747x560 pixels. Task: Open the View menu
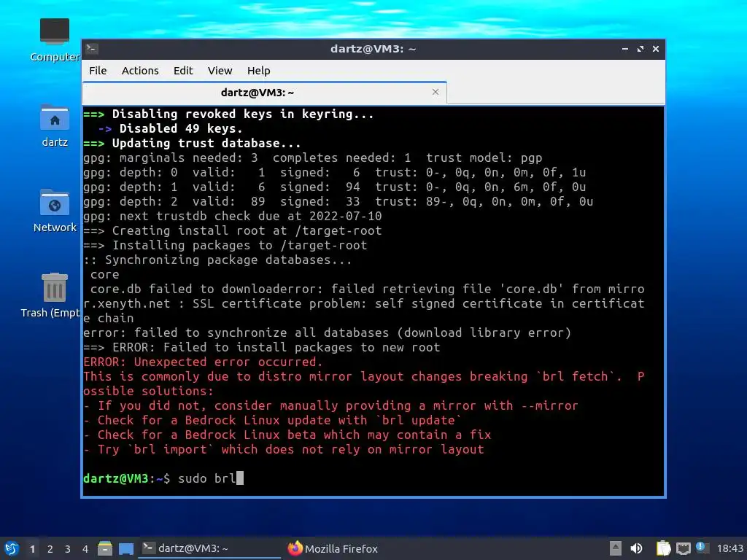click(220, 71)
